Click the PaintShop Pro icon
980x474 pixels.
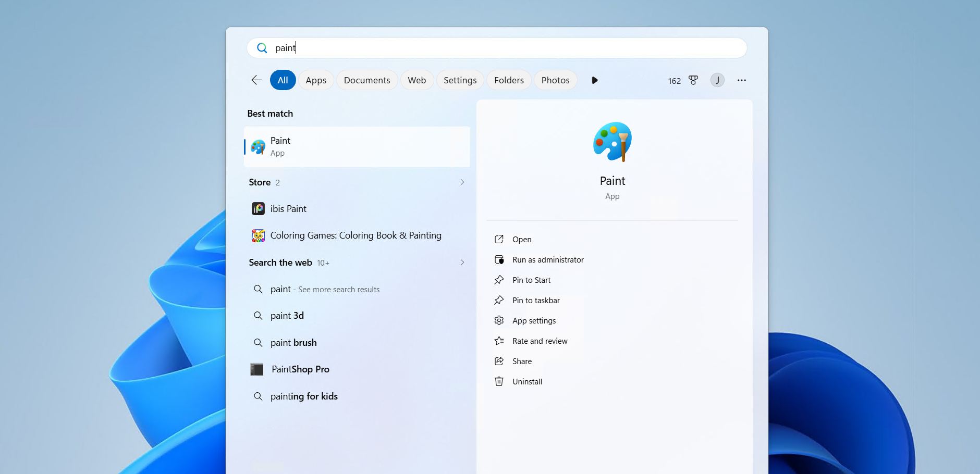point(257,369)
